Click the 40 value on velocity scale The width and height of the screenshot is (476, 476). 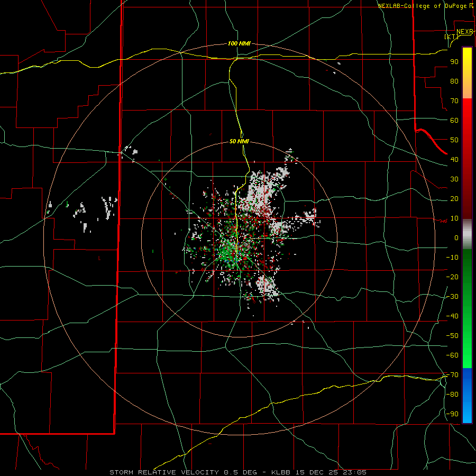(454, 160)
